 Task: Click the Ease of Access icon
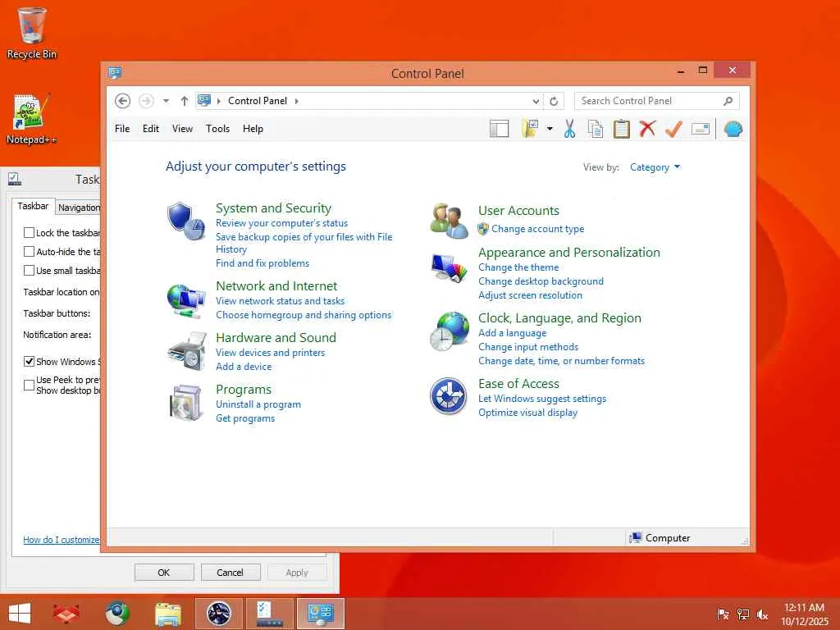(x=449, y=396)
